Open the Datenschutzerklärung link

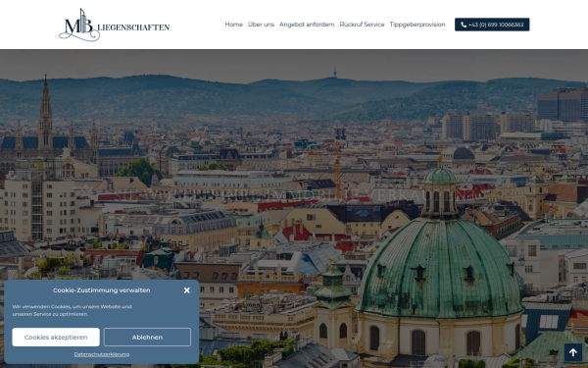[102, 354]
